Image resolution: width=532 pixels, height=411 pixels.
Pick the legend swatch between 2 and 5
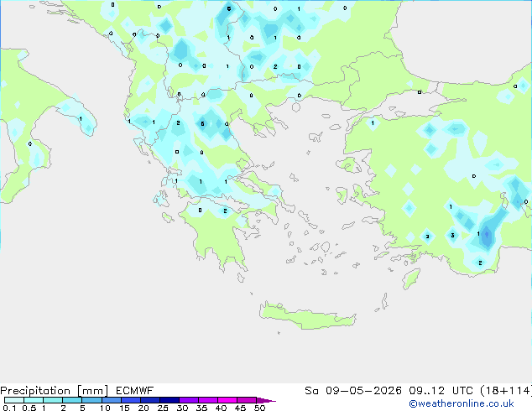[x=72, y=400]
